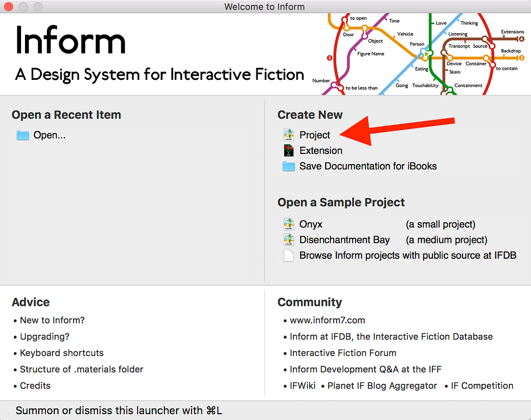Click Save Documentation for iBooks

(368, 166)
